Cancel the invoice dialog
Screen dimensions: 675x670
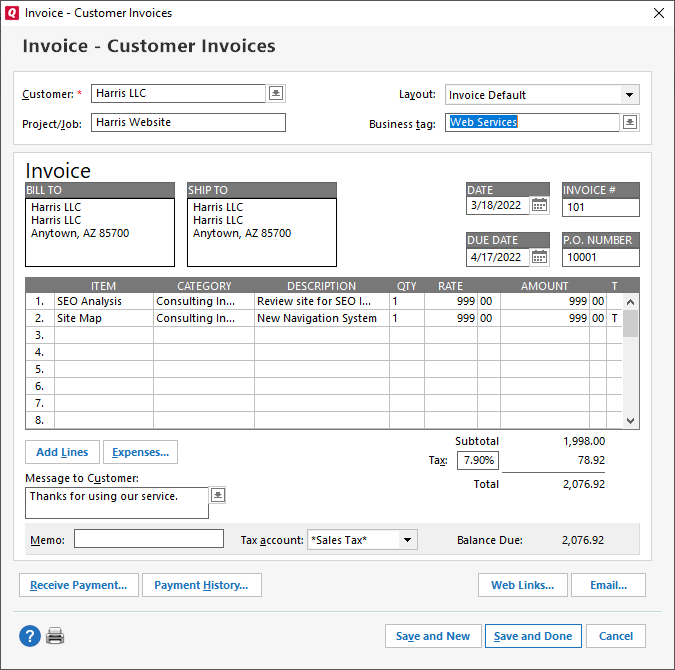pos(616,636)
